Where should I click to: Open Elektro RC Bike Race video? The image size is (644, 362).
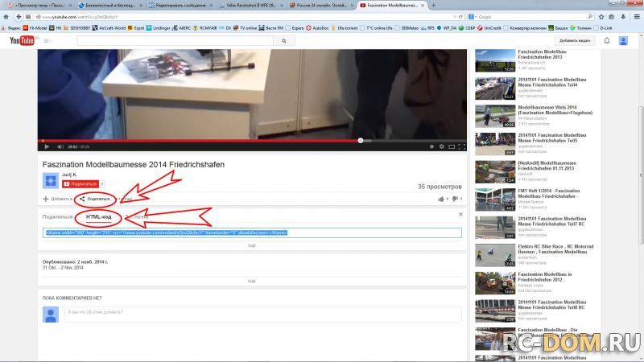point(555,249)
